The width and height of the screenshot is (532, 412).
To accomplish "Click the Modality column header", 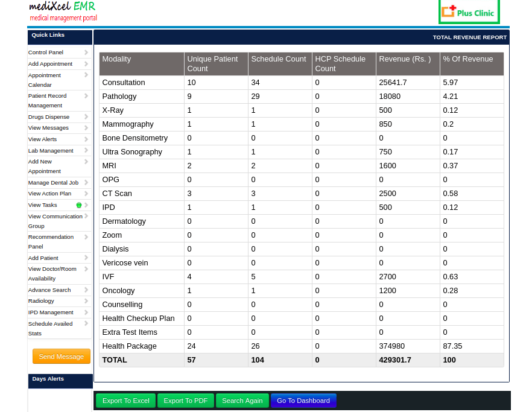I will coord(142,64).
